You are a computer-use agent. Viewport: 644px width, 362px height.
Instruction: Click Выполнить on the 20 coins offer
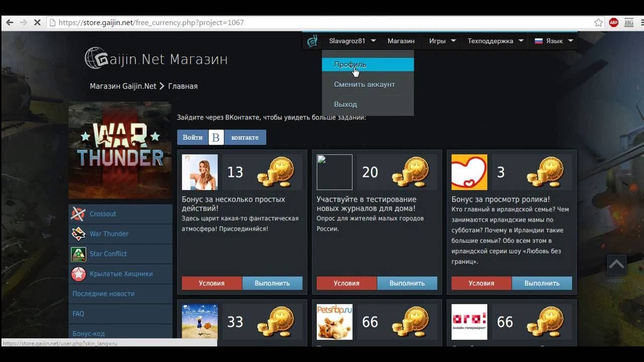(407, 283)
